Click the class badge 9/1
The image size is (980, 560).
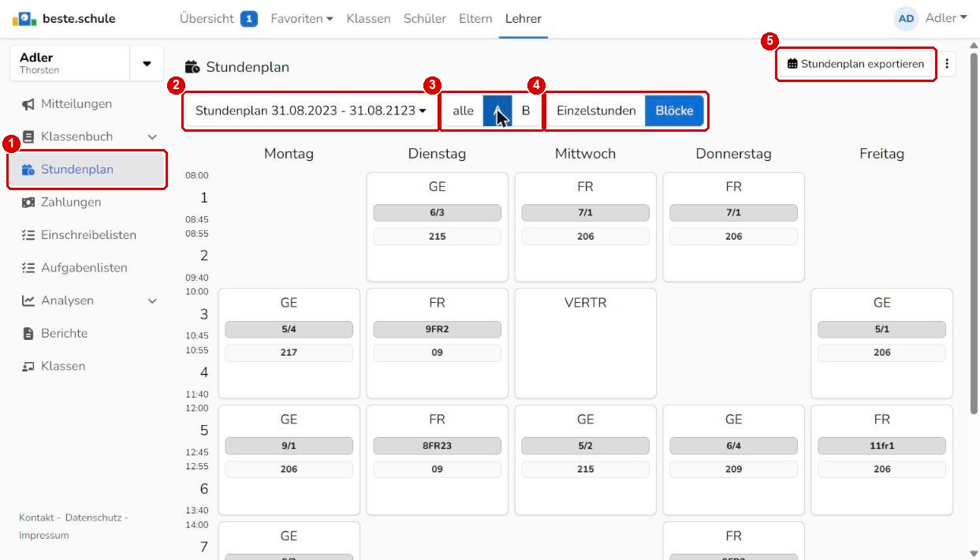coord(289,446)
